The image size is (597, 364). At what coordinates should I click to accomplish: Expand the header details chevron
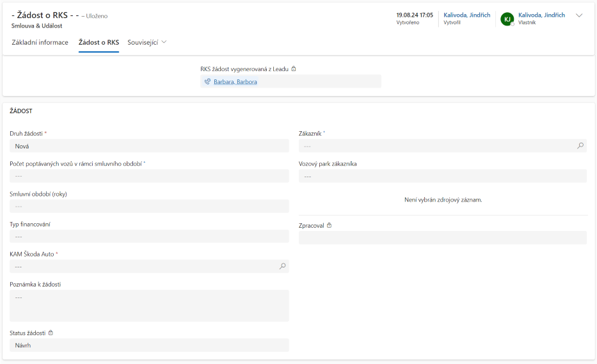click(x=579, y=15)
